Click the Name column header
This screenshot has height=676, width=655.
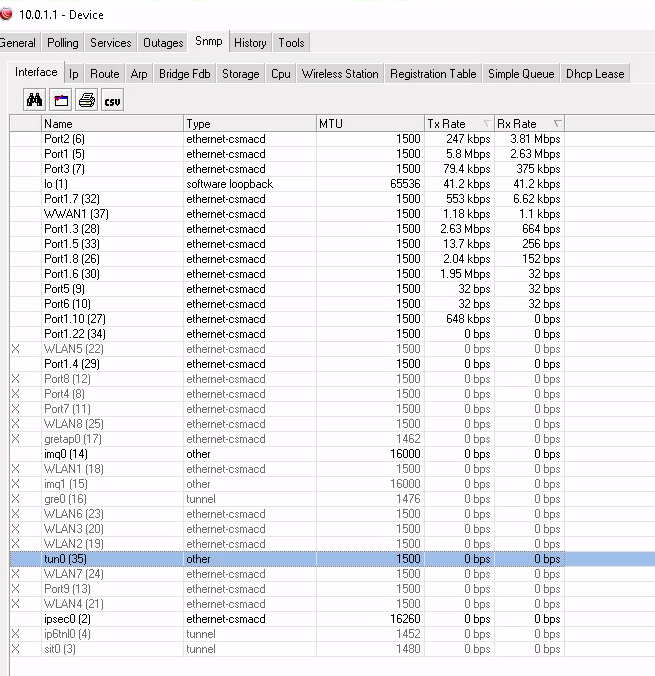[112, 124]
